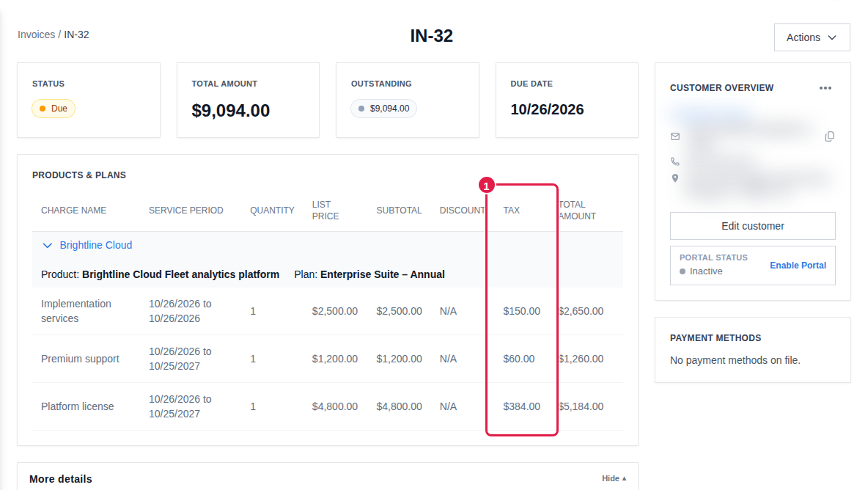868x490 pixels.
Task: Click the phone icon
Action: (x=674, y=161)
